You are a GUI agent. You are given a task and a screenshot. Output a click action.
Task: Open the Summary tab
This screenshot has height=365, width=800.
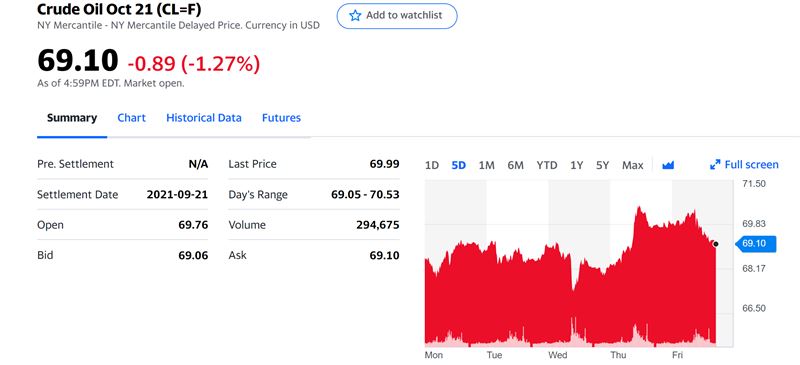(72, 118)
